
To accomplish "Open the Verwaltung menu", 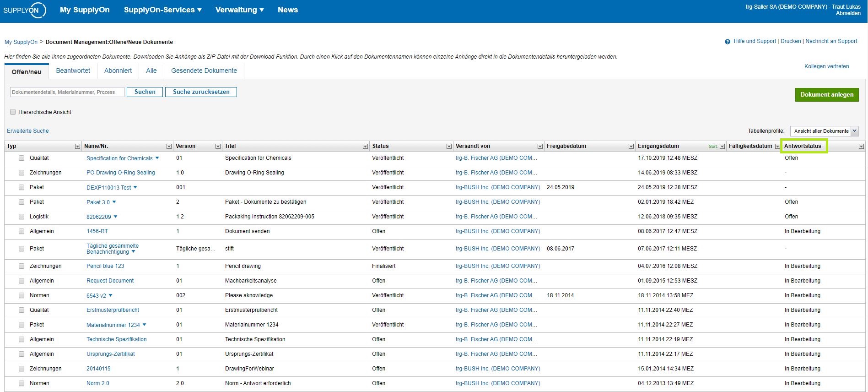I will (239, 10).
